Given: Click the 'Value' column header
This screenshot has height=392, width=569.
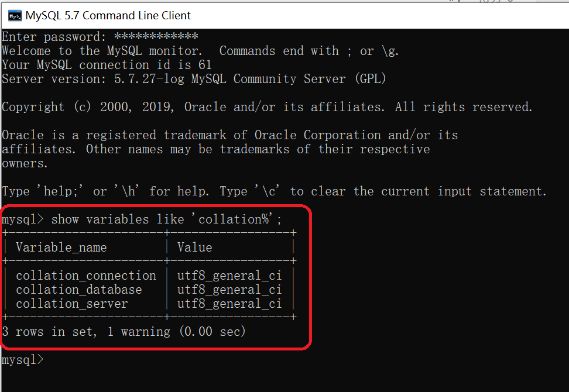Looking at the screenshot, I should (195, 247).
